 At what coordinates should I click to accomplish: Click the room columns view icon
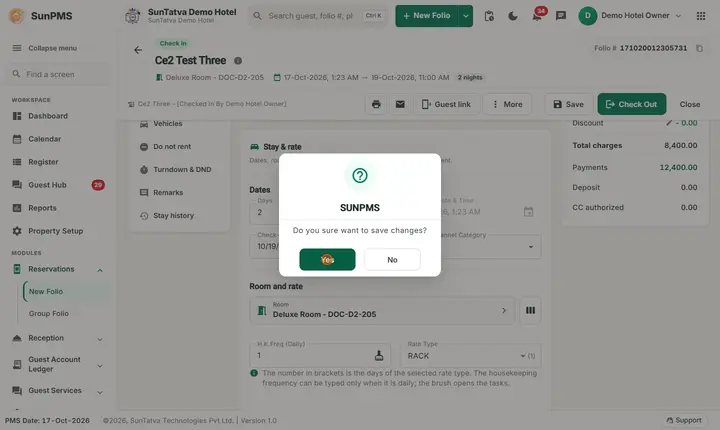[530, 311]
